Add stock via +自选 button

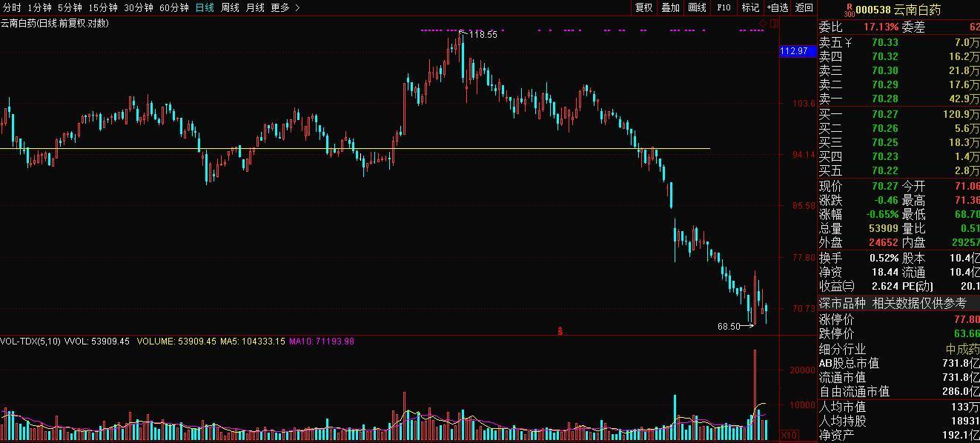point(778,7)
